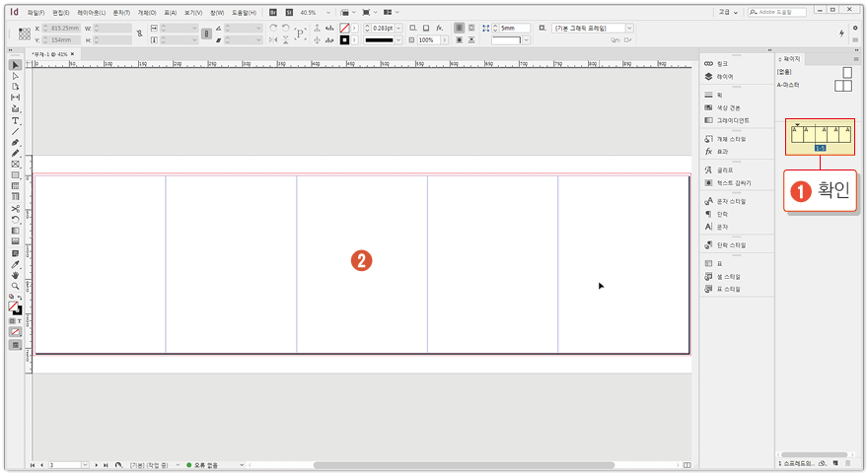Open the 개체(O) menu
This screenshot has height=474, width=868.
point(147,12)
